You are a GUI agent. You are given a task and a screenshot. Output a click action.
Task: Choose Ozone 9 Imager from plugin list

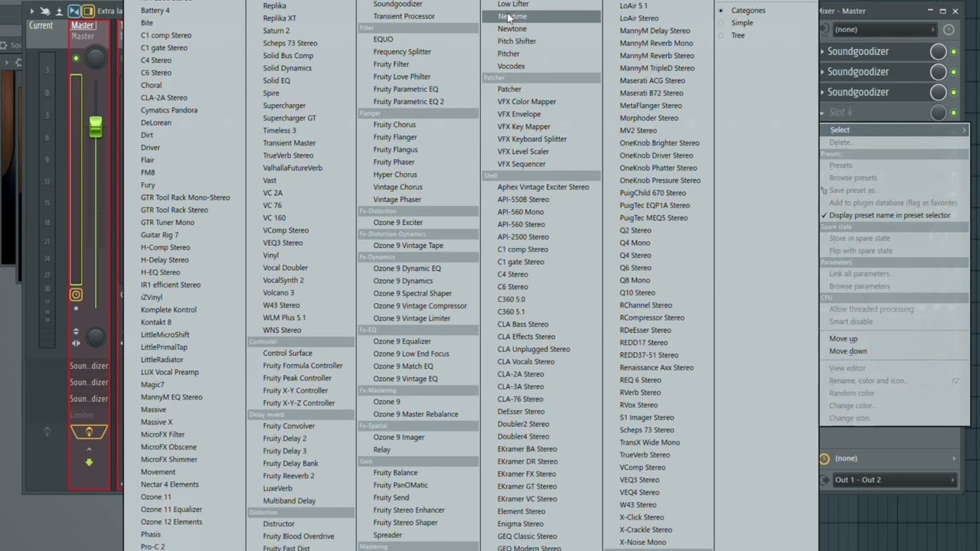[x=398, y=437]
